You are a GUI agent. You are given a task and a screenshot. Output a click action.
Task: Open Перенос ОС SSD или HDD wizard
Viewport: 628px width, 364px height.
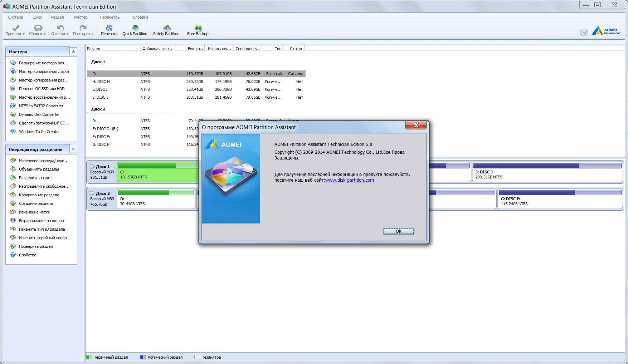pyautogui.click(x=37, y=89)
